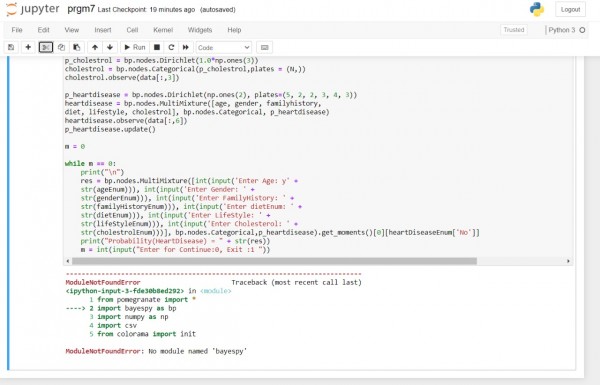Click the horizontal scrollbar in code cell
The height and width of the screenshot is (385, 600).
pyautogui.click(x=274, y=261)
